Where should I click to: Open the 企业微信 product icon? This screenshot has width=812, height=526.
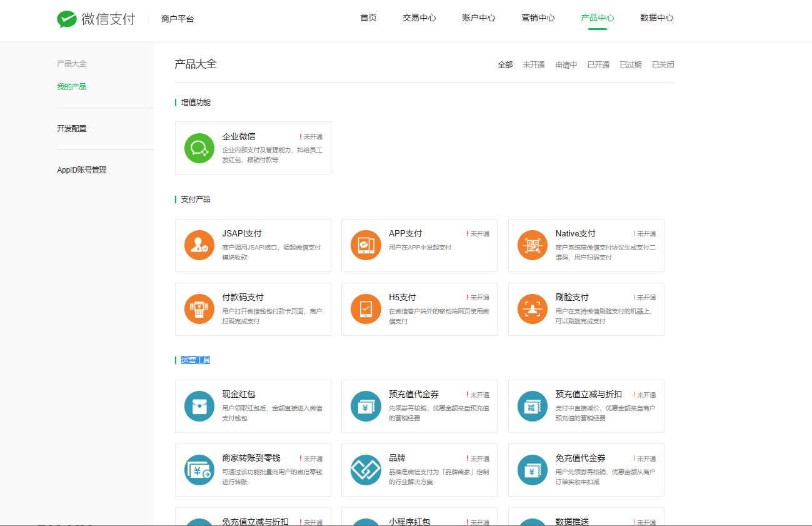[x=199, y=148]
